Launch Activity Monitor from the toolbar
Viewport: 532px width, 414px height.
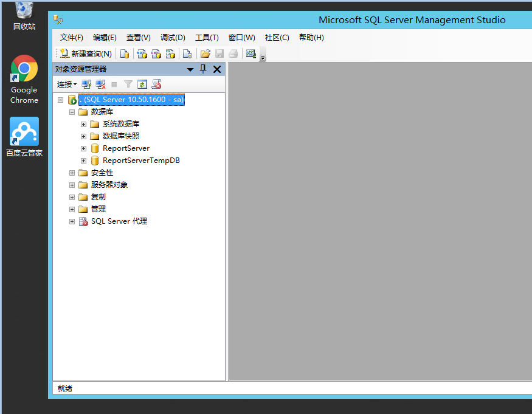pyautogui.click(x=251, y=53)
